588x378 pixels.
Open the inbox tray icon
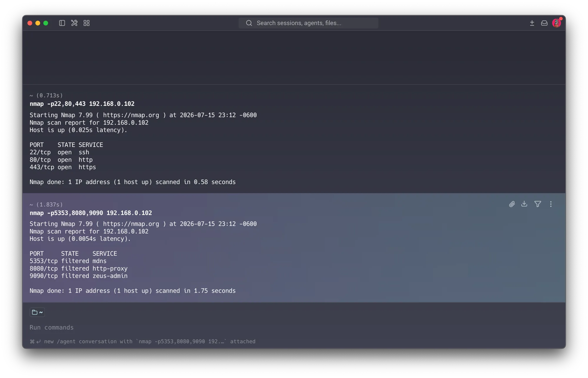[x=544, y=23]
